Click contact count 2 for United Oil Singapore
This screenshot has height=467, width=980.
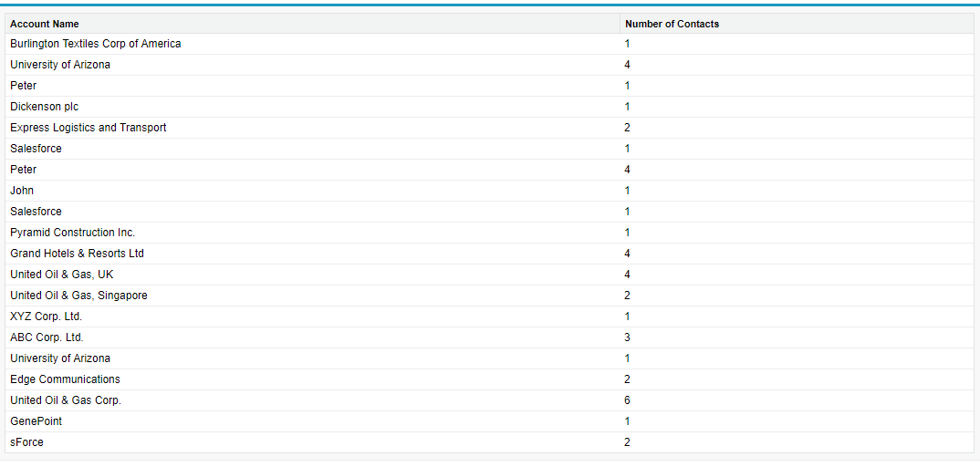[627, 296]
